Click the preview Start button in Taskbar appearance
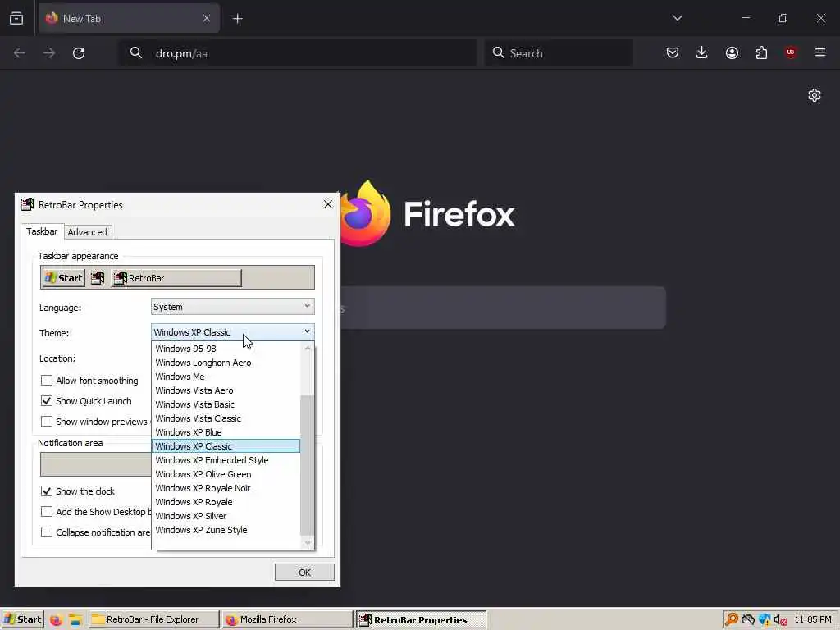 pyautogui.click(x=63, y=278)
